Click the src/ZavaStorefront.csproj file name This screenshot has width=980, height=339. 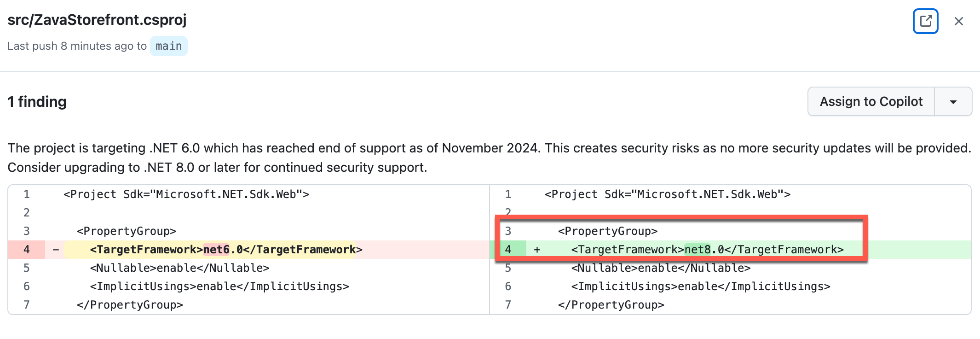click(97, 20)
